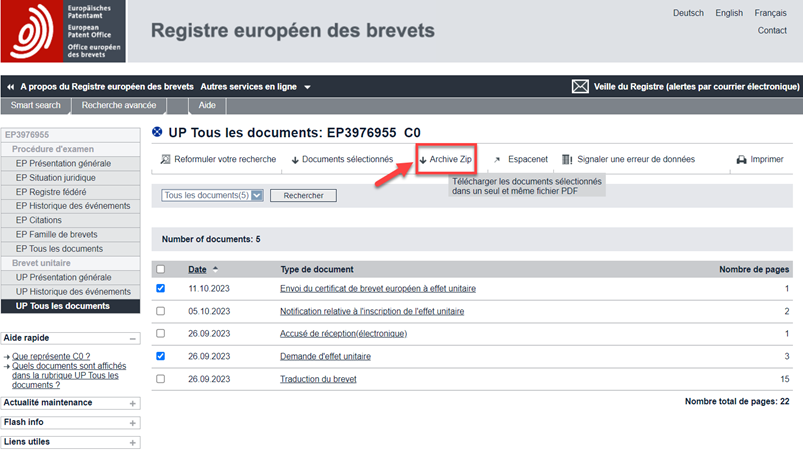Check the Traduction du brevet checkbox
Viewport: 803px width, 452px height.
tap(161, 379)
